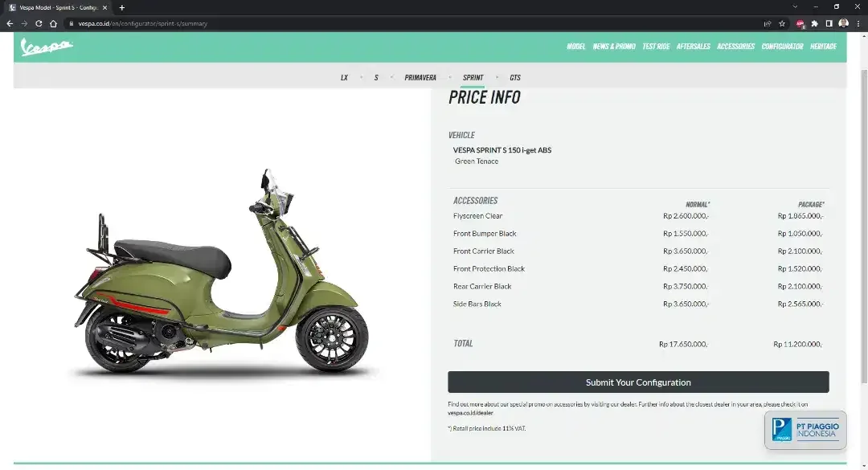Click the 11% VAT retail price note
The width and height of the screenshot is (868, 470).
click(x=486, y=428)
